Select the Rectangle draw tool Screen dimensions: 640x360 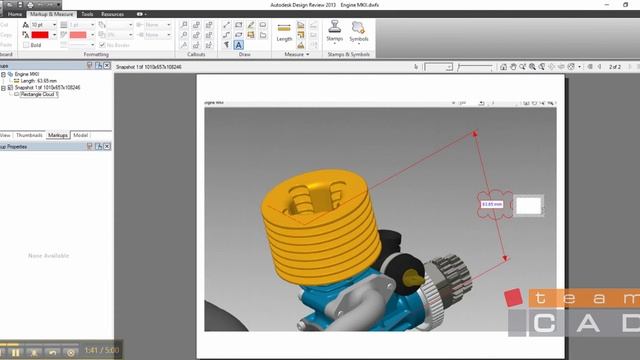239,25
